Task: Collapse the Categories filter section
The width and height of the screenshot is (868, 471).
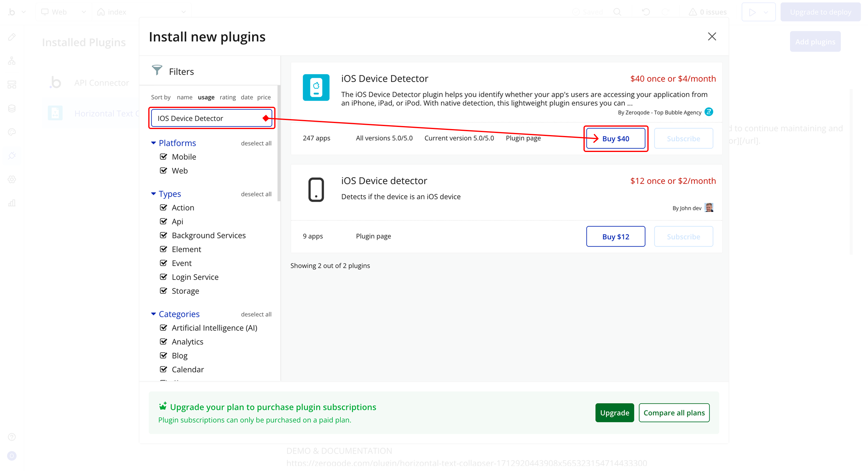Action: (x=154, y=314)
